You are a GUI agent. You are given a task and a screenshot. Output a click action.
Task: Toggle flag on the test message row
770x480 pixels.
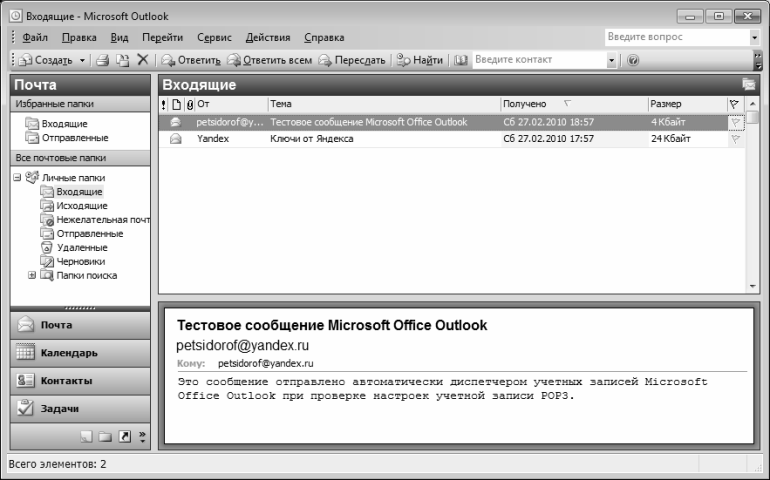(x=735, y=122)
